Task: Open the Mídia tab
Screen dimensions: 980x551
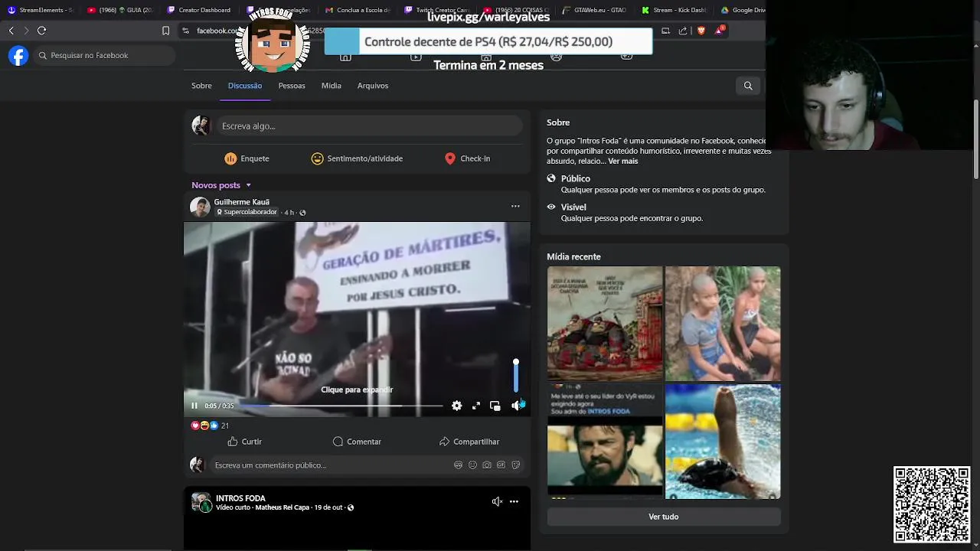Action: click(332, 86)
